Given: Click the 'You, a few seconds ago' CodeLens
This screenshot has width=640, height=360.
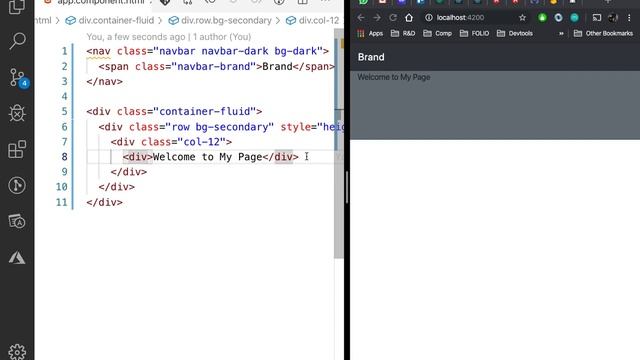Looking at the screenshot, I should [169, 37].
